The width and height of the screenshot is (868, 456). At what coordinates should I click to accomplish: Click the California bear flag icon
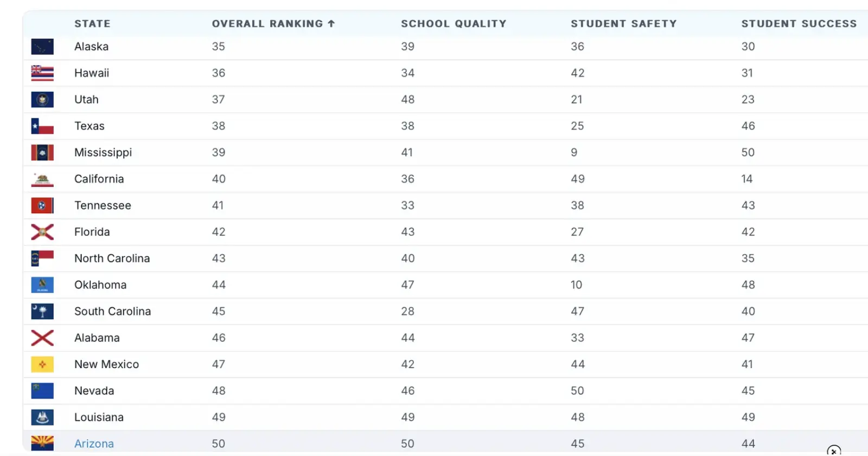pos(42,179)
